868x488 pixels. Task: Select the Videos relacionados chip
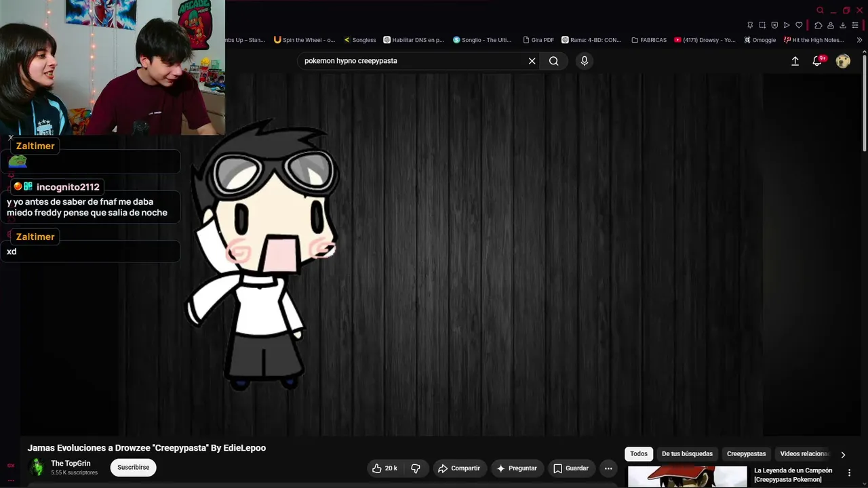(804, 454)
